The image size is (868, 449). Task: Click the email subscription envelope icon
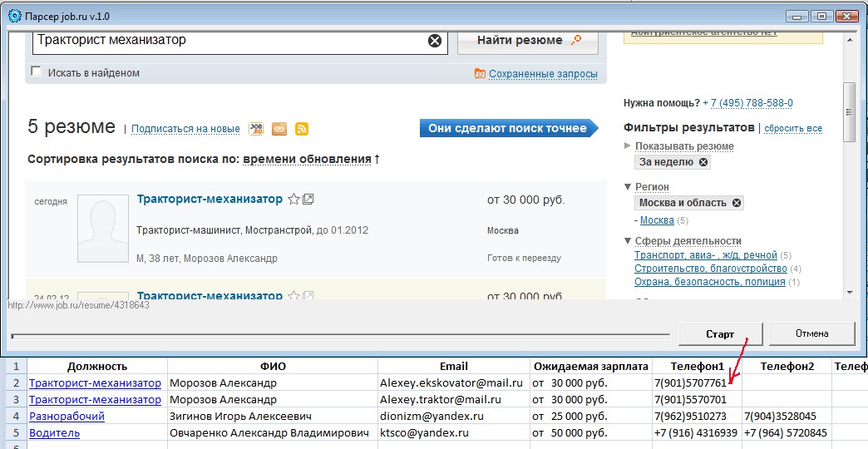[279, 129]
